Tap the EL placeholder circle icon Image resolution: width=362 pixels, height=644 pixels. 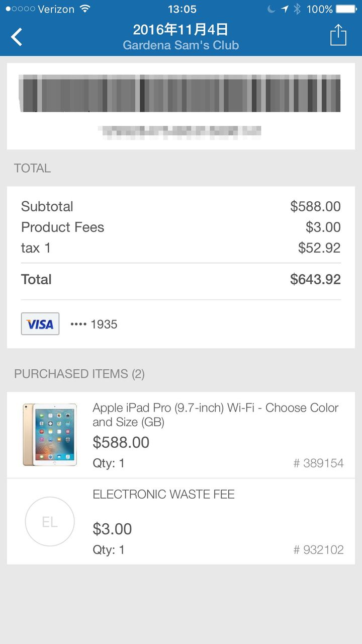click(50, 522)
